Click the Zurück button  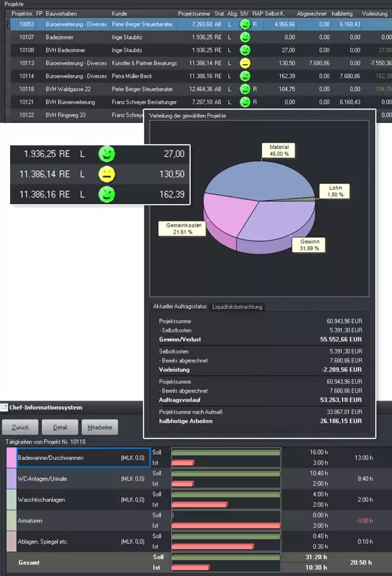coord(20,427)
